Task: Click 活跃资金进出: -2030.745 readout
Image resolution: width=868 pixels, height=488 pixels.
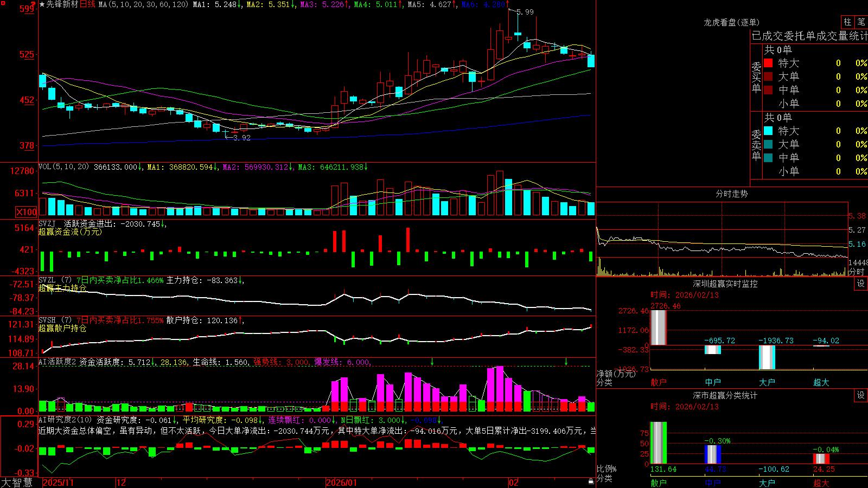Action: 114,223
